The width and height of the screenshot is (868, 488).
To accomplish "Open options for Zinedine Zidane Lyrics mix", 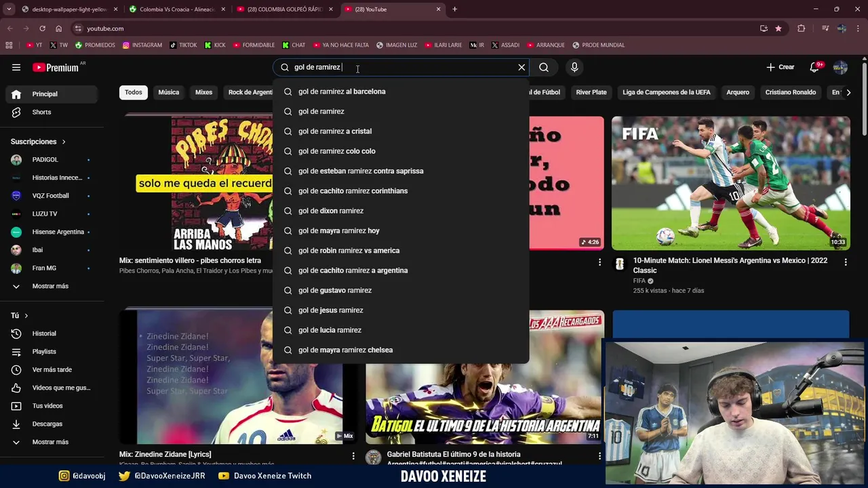I will tap(353, 456).
